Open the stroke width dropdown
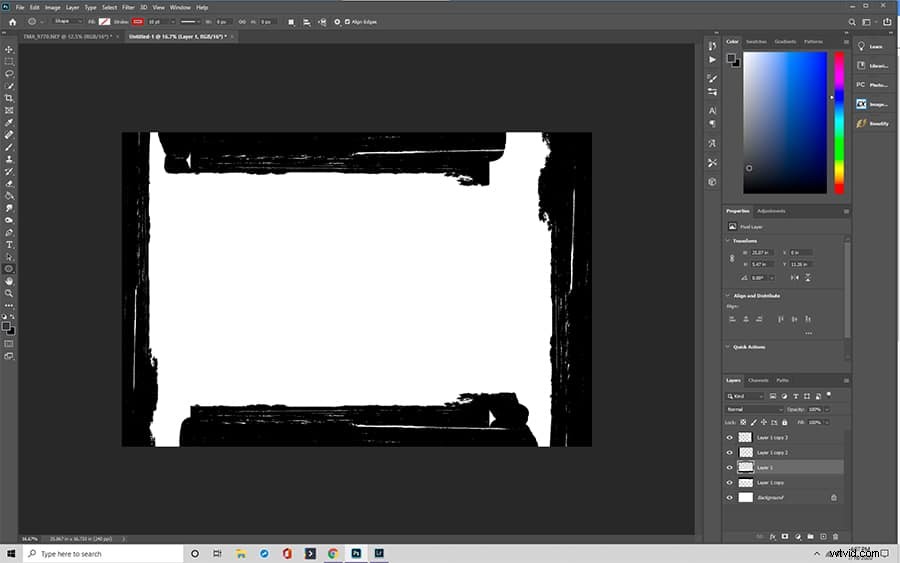Image resolution: width=900 pixels, height=563 pixels. (173, 22)
